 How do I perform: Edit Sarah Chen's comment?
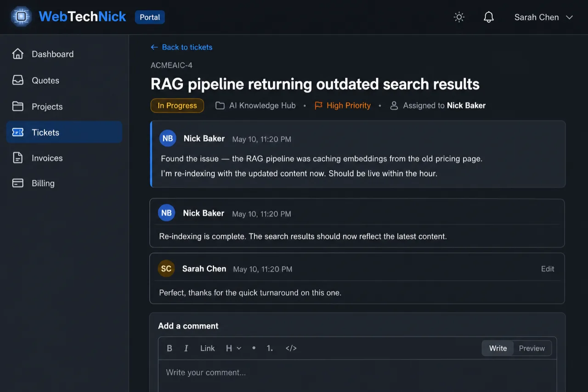tap(548, 269)
